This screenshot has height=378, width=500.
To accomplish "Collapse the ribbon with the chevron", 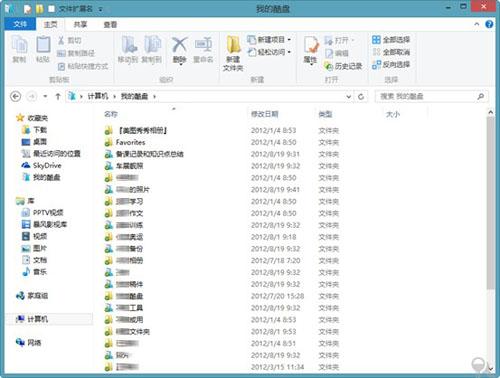I will [x=477, y=24].
